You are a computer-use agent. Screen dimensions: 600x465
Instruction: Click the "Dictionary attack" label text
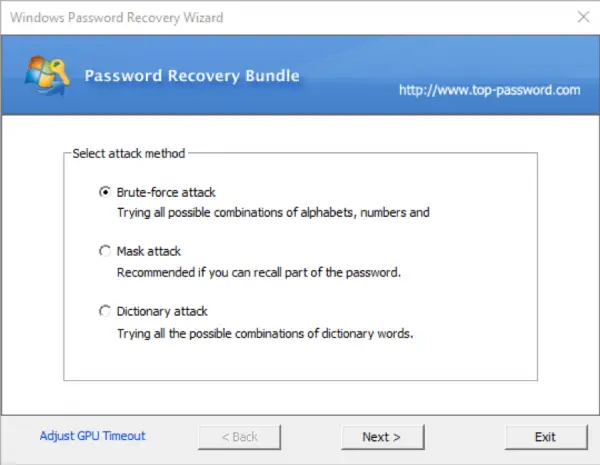(162, 312)
